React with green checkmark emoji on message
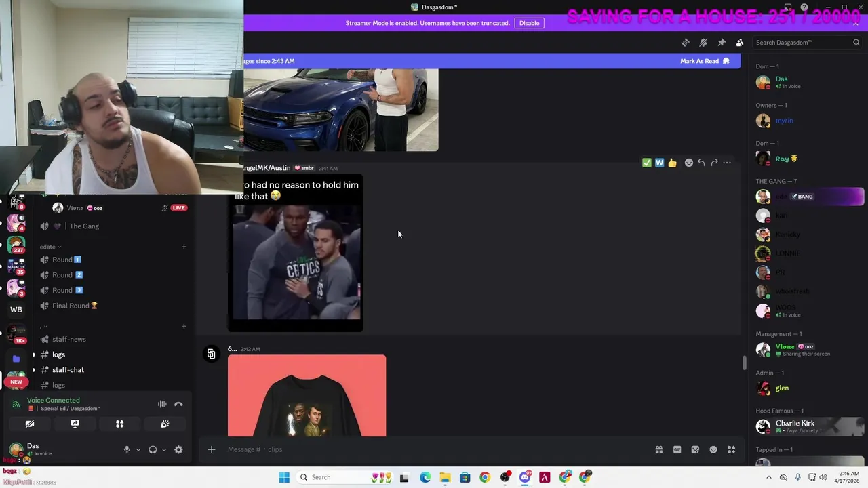868x488 pixels. [x=646, y=163]
